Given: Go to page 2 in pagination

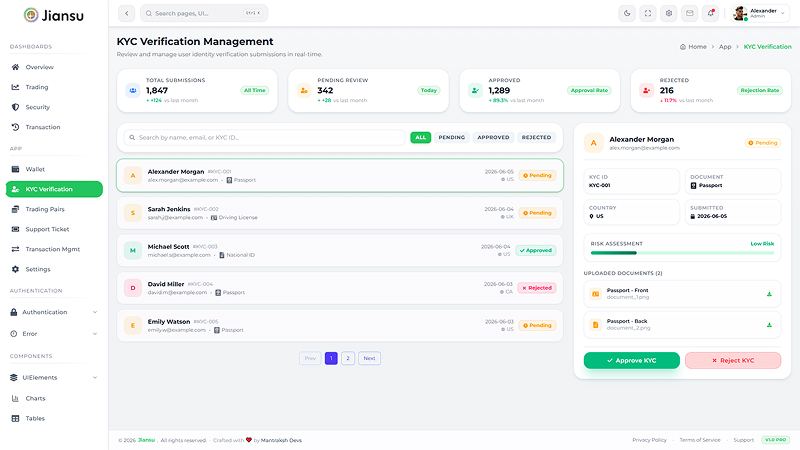Looking at the screenshot, I should click(348, 358).
